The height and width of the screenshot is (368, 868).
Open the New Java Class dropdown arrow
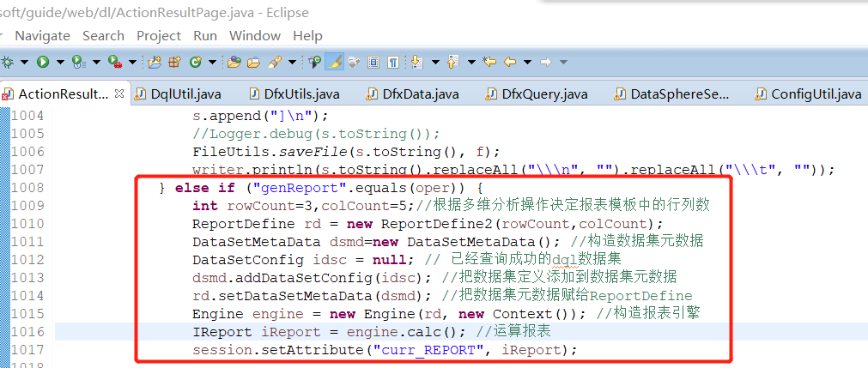coord(212,62)
